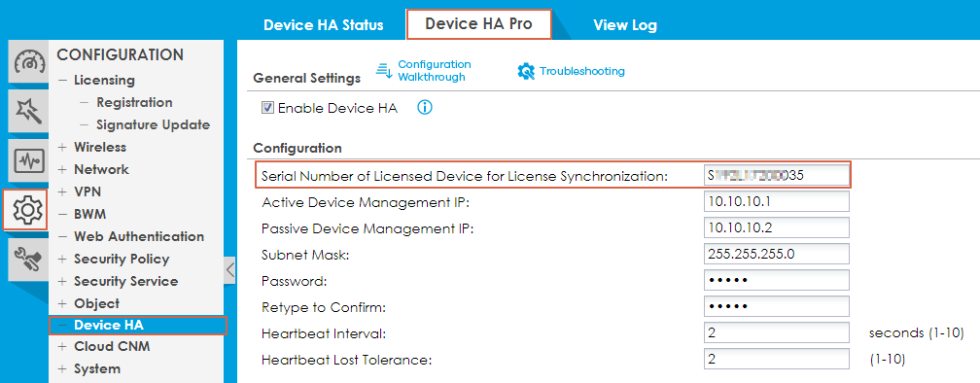Open the Maintenance wrench sidebar icon

pyautogui.click(x=27, y=260)
